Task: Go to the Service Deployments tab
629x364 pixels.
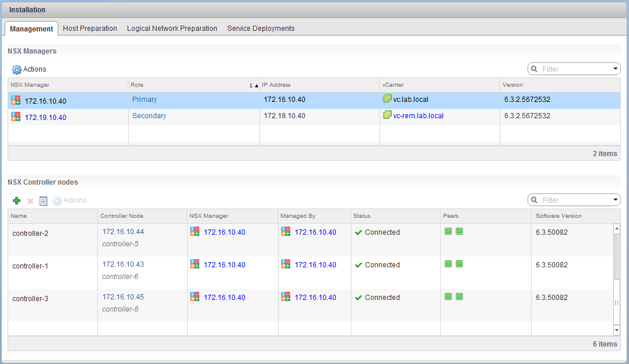Action: (x=261, y=28)
